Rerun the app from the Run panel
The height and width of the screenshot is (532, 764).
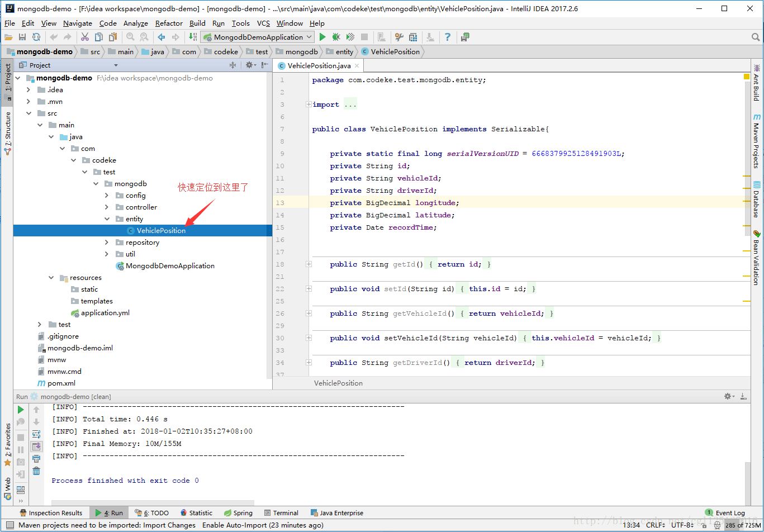click(x=21, y=409)
